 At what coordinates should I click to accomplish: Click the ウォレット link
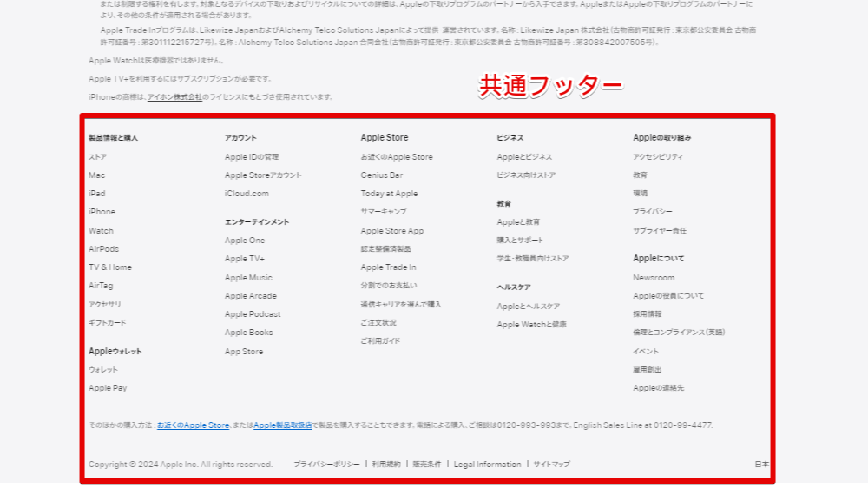(x=103, y=369)
